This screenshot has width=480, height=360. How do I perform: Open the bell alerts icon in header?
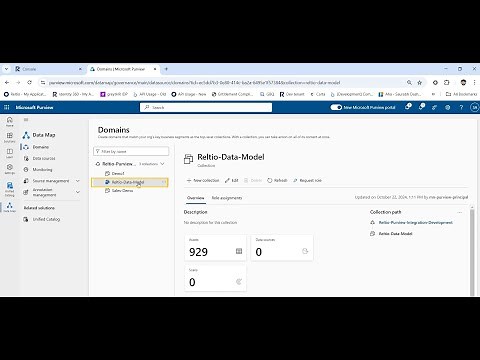[422, 107]
